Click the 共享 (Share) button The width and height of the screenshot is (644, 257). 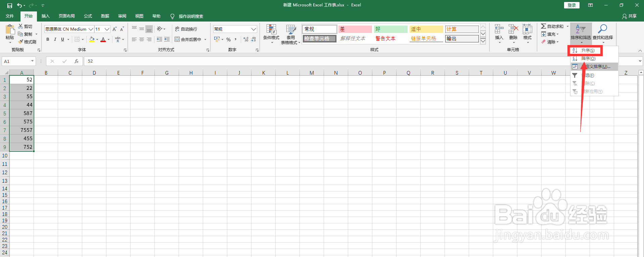coord(629,16)
